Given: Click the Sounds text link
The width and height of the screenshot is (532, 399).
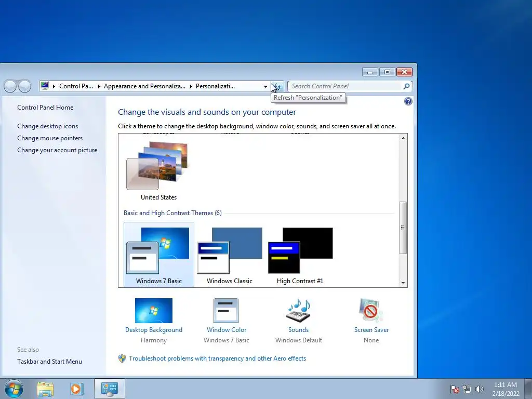Looking at the screenshot, I should coord(298,330).
